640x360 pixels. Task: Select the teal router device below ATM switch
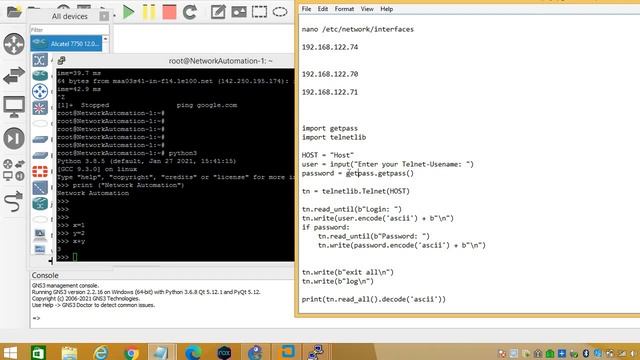(40, 76)
